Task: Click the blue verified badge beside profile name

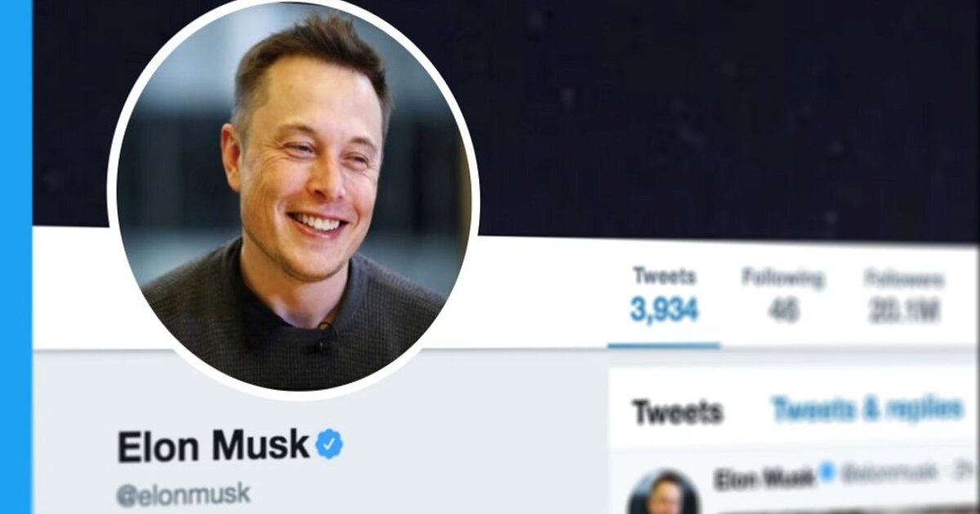Action: tap(329, 444)
